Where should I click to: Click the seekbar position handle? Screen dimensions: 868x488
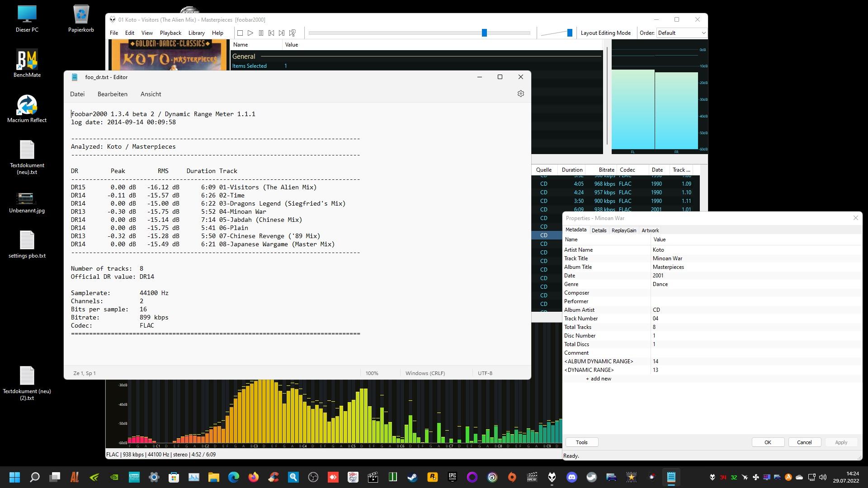click(x=484, y=33)
